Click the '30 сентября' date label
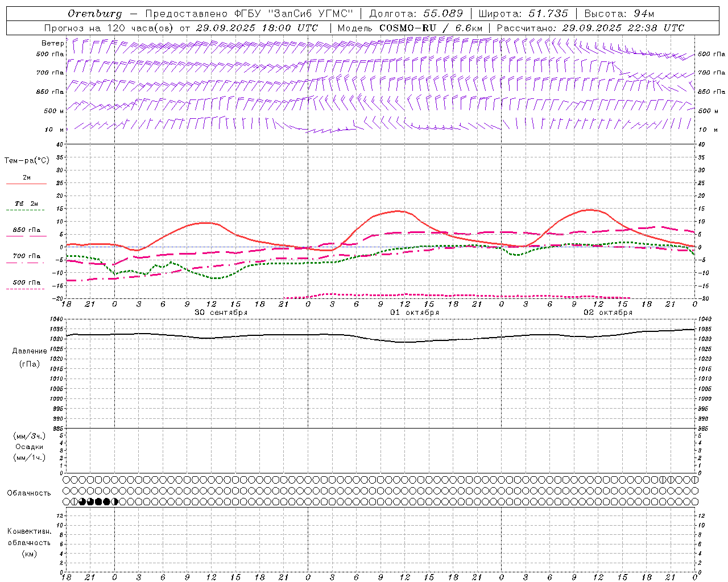Screen dimensions: 728x582 [221, 313]
